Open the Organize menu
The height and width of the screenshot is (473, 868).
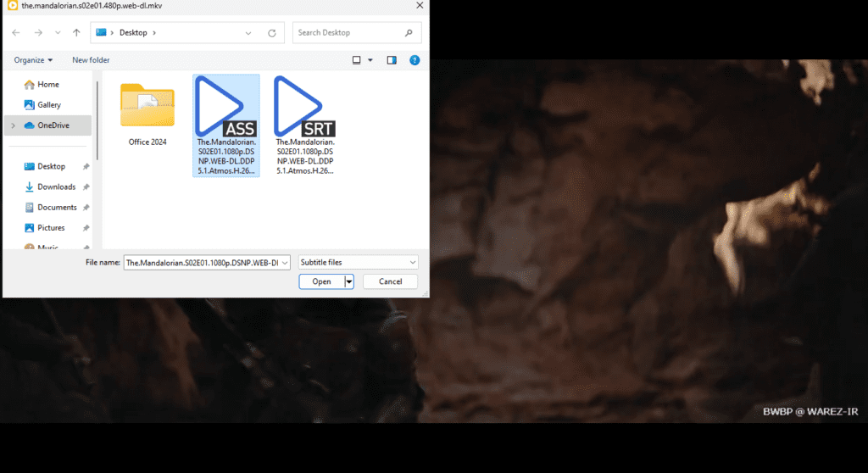click(x=34, y=60)
